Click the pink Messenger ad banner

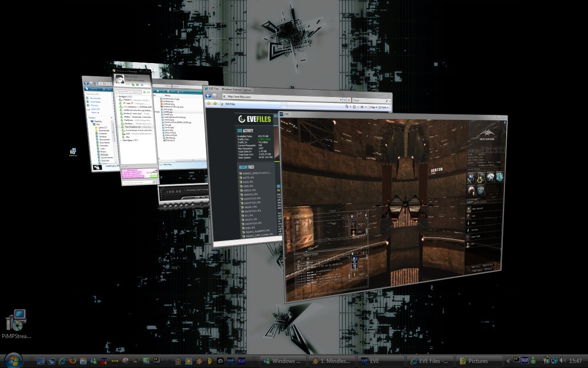pos(140,173)
